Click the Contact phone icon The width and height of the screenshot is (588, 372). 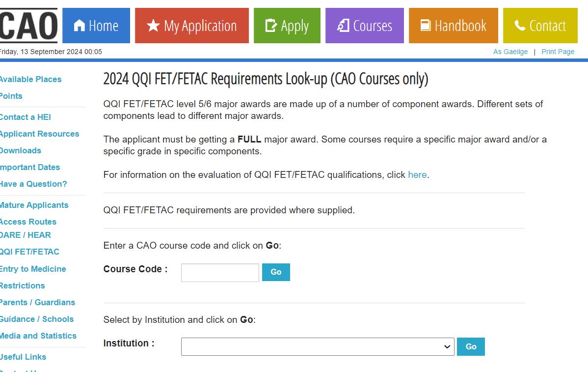point(520,26)
